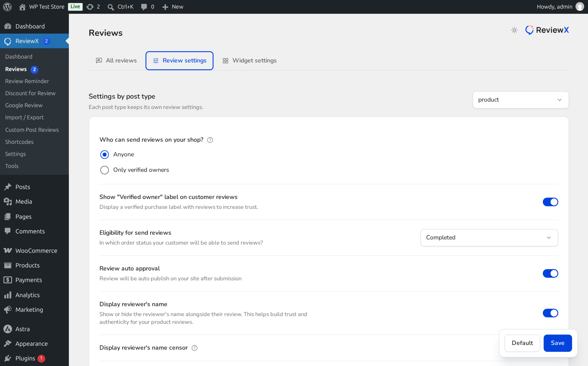Click the help icon next to name censor
The height and width of the screenshot is (366, 588).
[195, 348]
